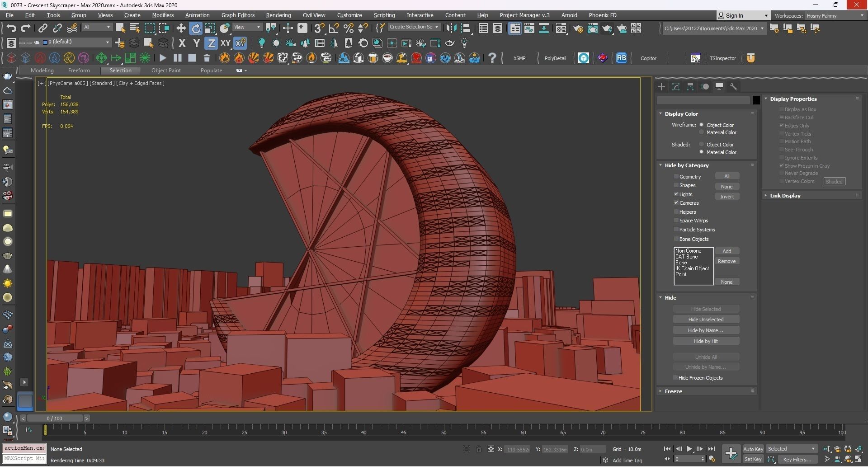Click the time slider 0 / 100 handle
868x470 pixels.
(x=54, y=418)
